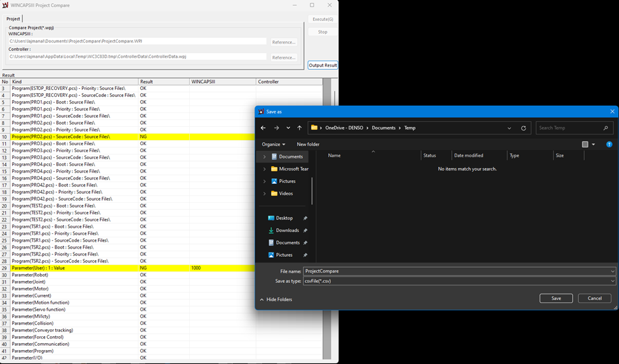This screenshot has height=364, width=619.
Task: Expand the Pictures tree node
Action: pyautogui.click(x=264, y=181)
